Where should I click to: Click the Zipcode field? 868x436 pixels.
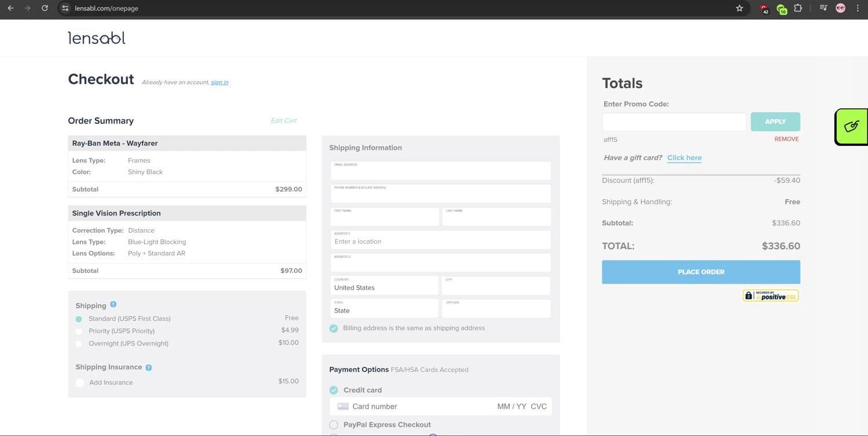point(496,309)
